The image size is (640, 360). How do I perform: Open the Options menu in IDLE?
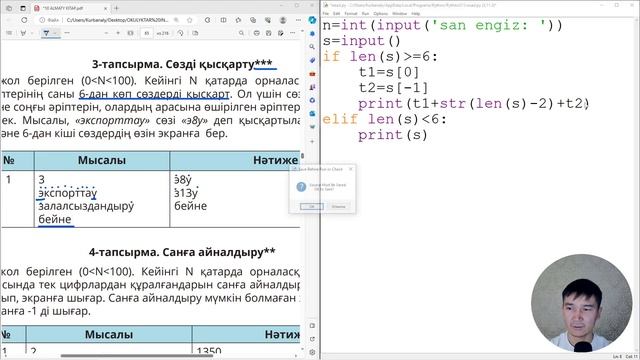click(x=380, y=13)
